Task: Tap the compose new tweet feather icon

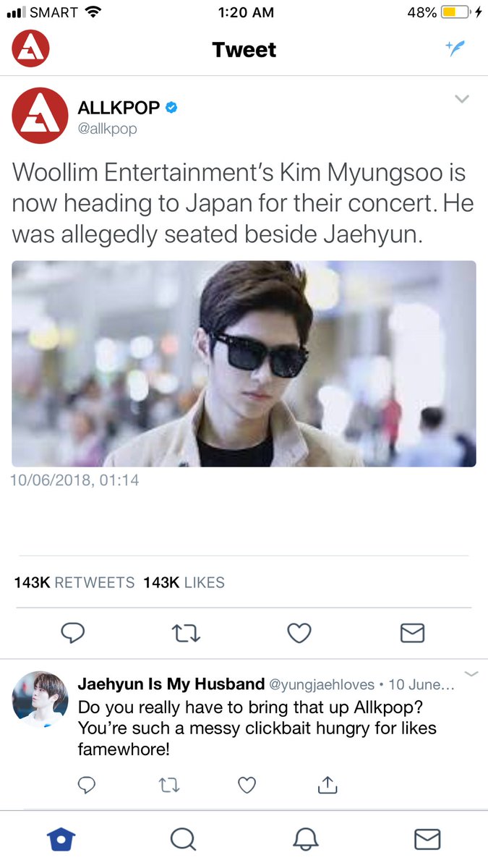Action: pyautogui.click(x=455, y=48)
